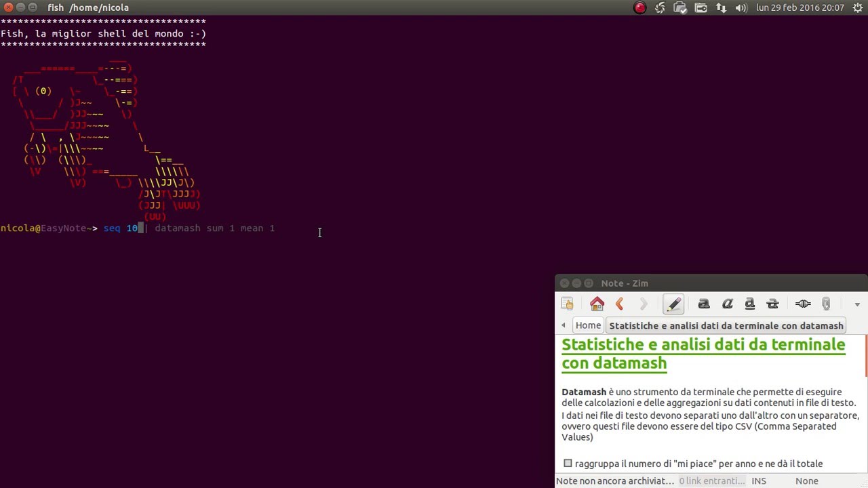
Task: Click the 'Statistiche e analisi dati' heading
Action: tap(703, 354)
